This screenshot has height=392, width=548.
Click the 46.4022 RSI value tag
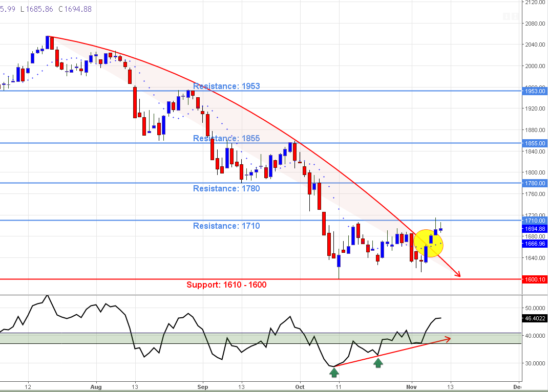(x=534, y=318)
